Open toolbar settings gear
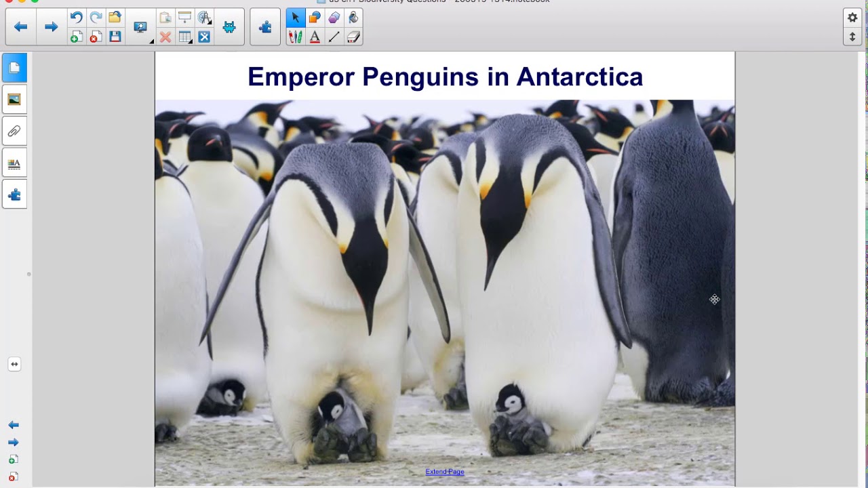Screen dimensions: 868x488 click(x=852, y=18)
